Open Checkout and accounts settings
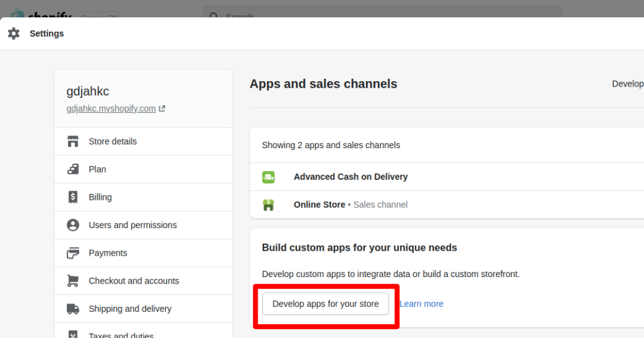This screenshot has width=644, height=338. tap(143, 281)
